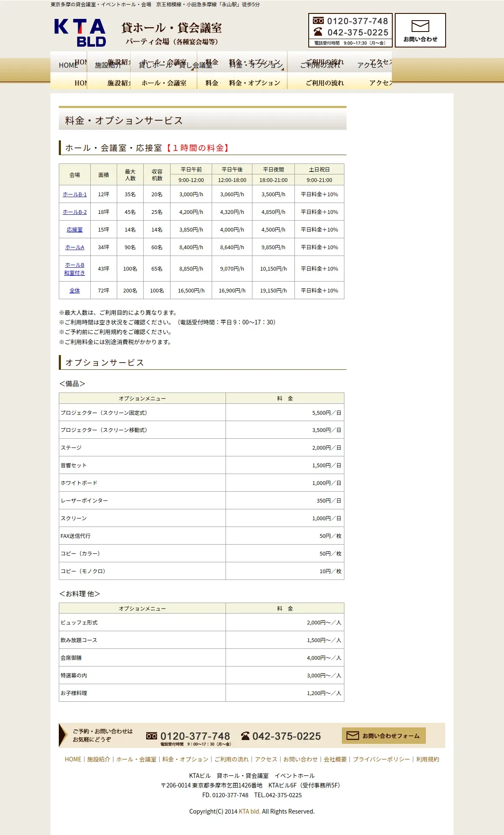The height and width of the screenshot is (835, 504).
Task: Click 会社概要 in the footer links
Action: tap(335, 759)
